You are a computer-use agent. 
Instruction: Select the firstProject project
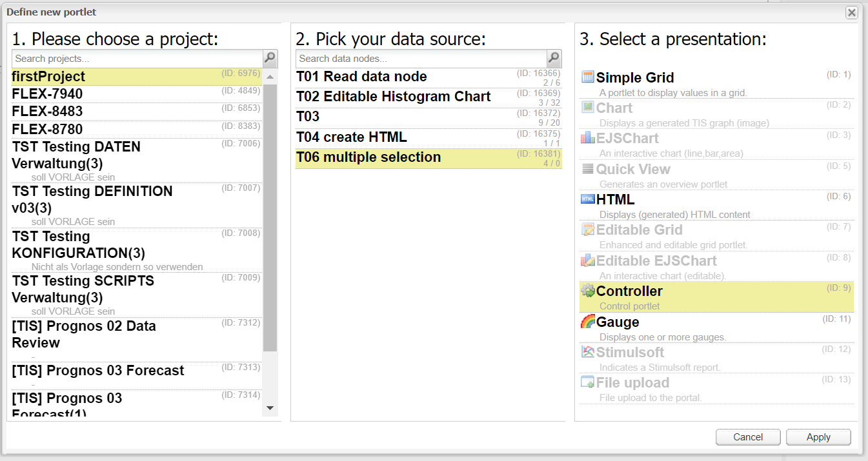coord(137,77)
